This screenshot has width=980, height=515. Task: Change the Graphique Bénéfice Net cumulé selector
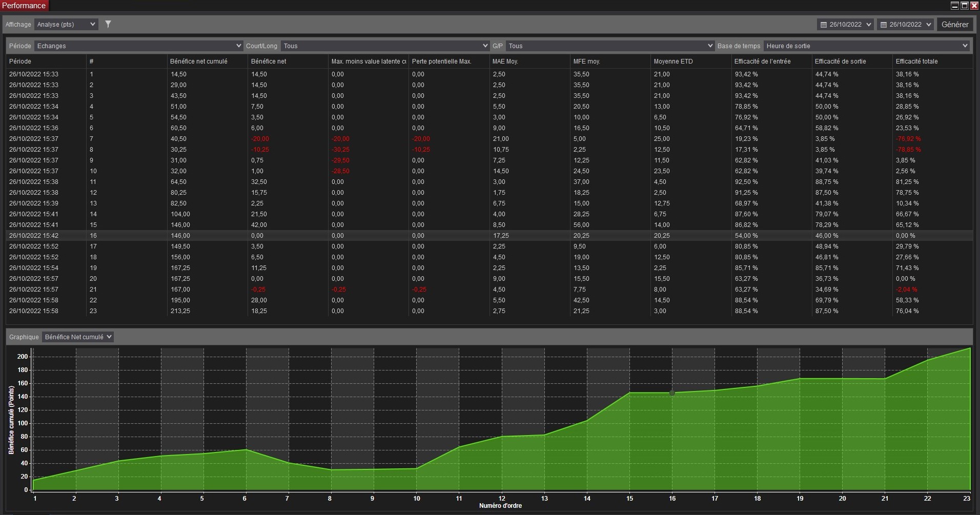click(x=77, y=337)
